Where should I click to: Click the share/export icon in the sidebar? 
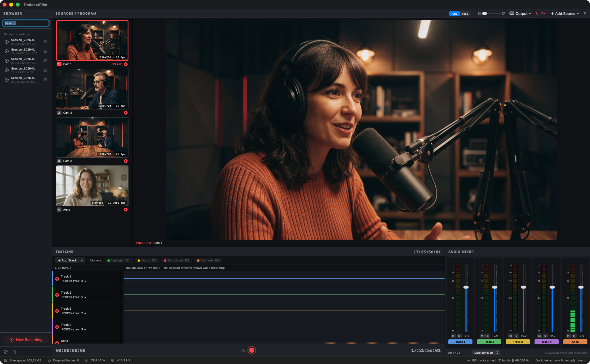[14, 352]
